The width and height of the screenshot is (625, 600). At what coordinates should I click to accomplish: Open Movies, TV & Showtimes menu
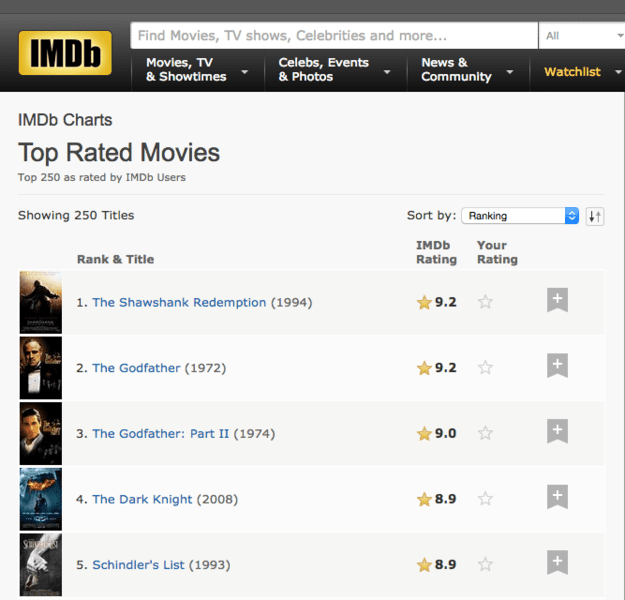196,69
